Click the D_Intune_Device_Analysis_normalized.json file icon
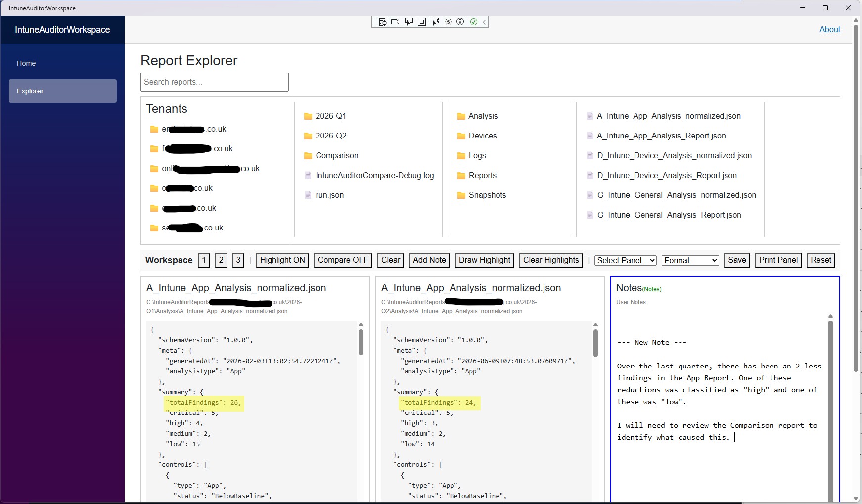Viewport: 862px width, 504px height. (590, 156)
